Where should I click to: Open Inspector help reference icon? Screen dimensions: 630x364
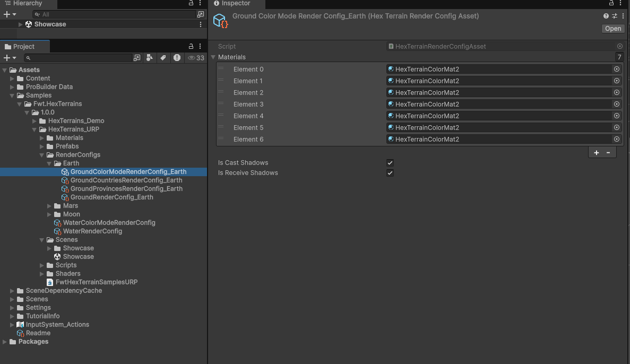606,16
